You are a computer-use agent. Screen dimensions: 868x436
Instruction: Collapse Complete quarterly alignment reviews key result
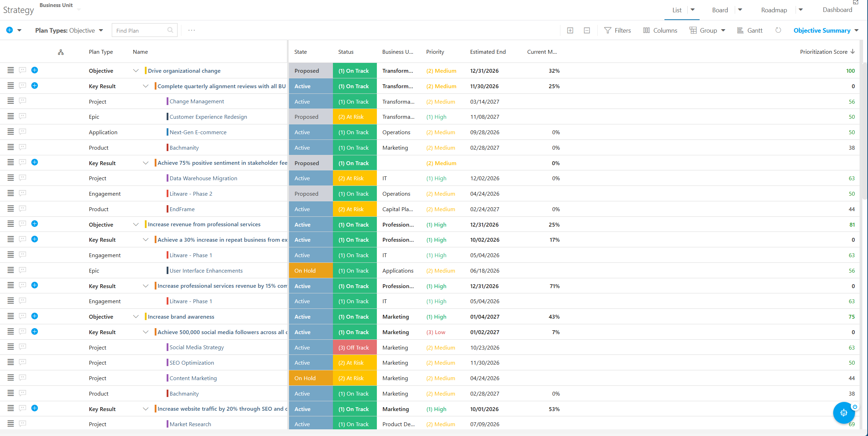pyautogui.click(x=146, y=86)
